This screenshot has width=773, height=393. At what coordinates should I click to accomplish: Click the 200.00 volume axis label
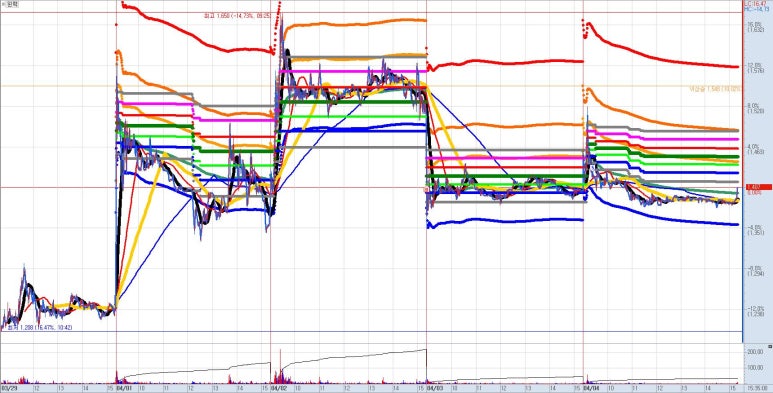coord(756,351)
